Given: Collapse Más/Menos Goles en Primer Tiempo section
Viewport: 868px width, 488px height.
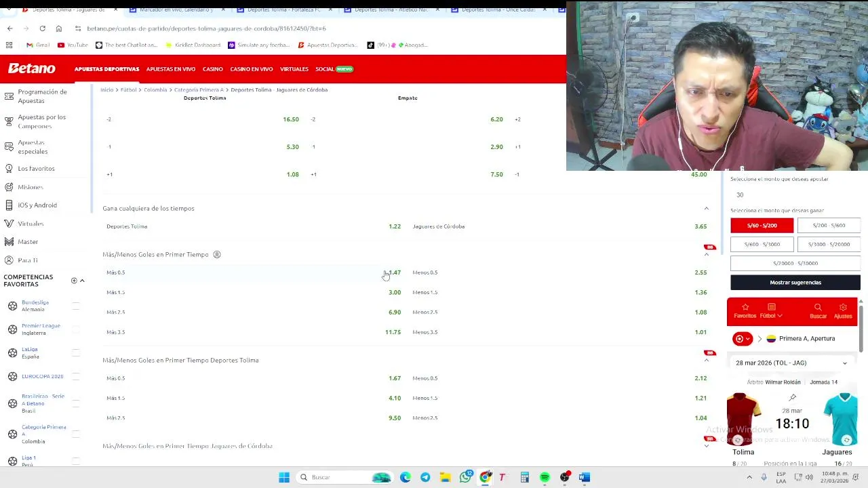Looking at the screenshot, I should coord(706,254).
